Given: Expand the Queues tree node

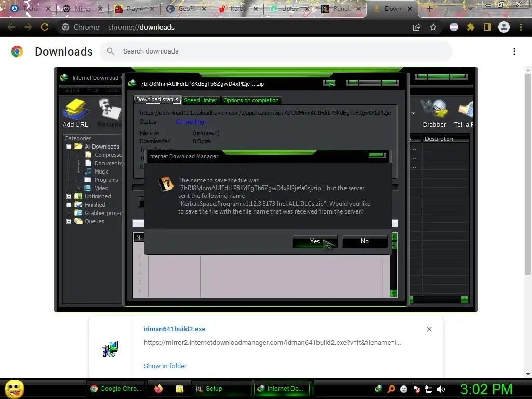Looking at the screenshot, I should pyautogui.click(x=69, y=221).
